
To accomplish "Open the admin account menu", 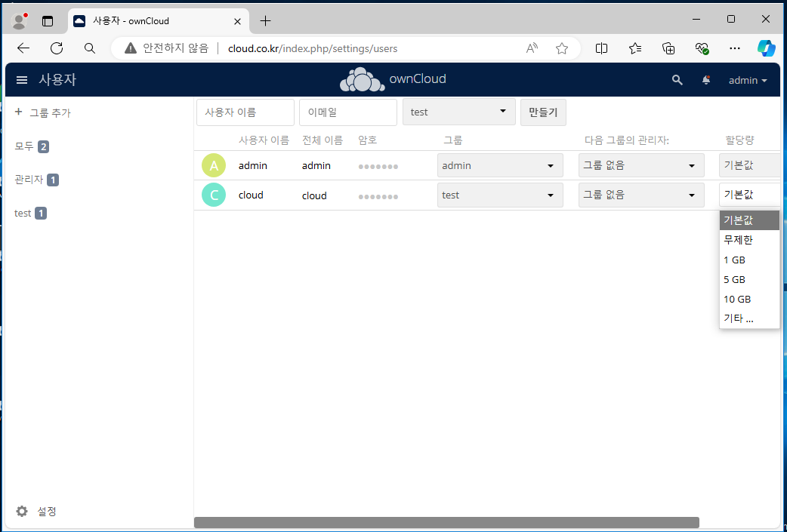I will point(748,80).
